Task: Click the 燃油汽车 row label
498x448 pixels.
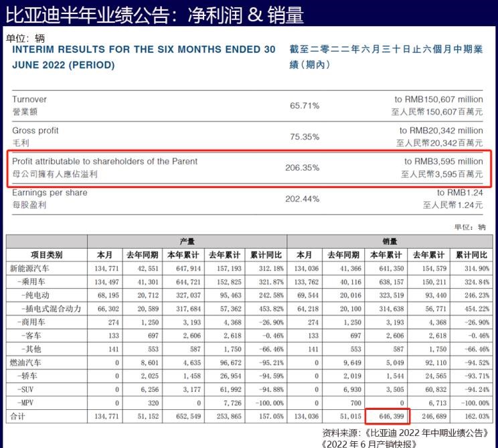Action: (25, 362)
